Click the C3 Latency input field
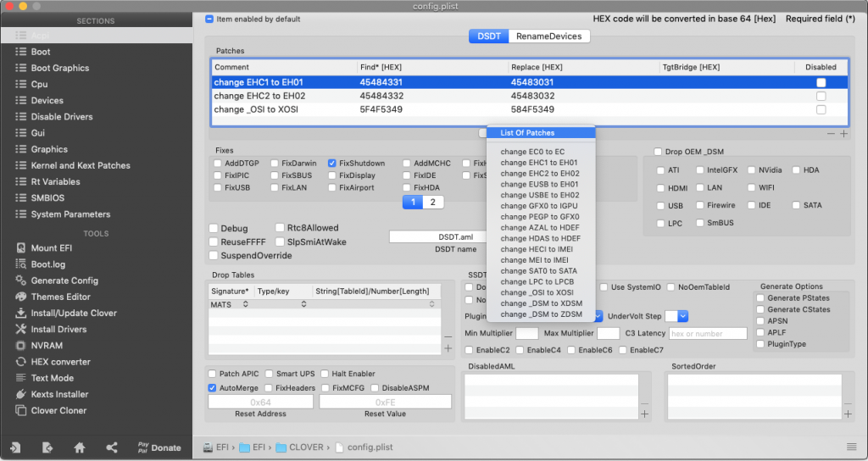This screenshot has height=461, width=868. [708, 334]
